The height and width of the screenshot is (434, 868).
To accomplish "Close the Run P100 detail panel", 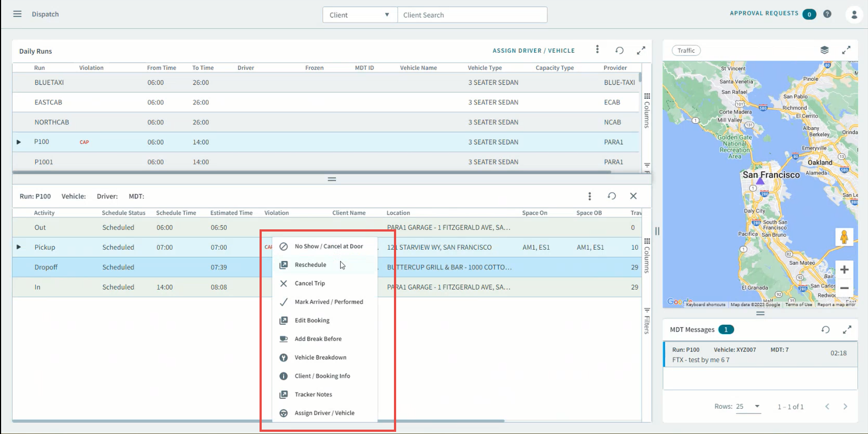I will [633, 196].
